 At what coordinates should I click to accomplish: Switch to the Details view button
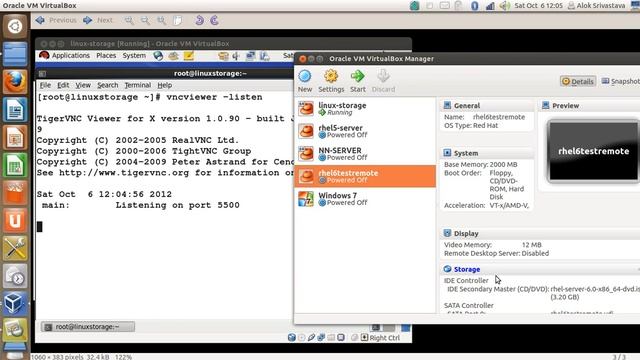[x=578, y=81]
